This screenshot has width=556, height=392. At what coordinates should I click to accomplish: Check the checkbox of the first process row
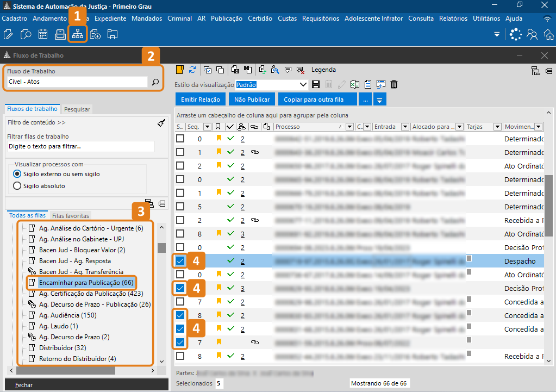[180, 139]
